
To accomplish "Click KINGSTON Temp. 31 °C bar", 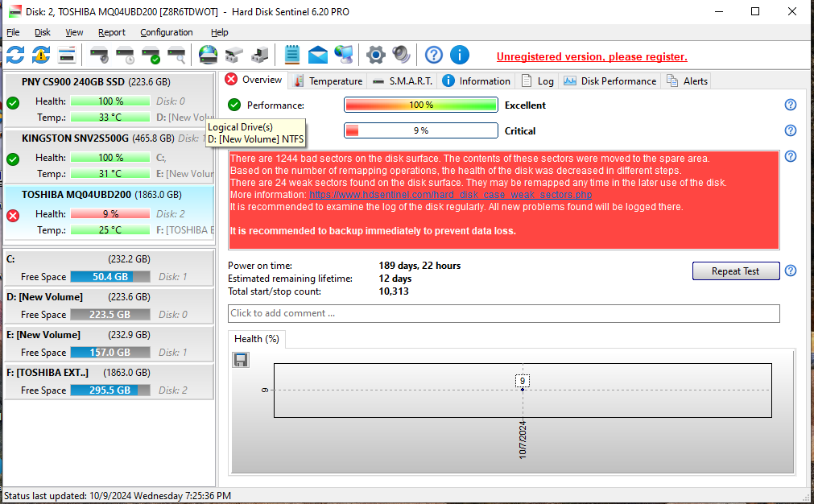I will click(110, 173).
